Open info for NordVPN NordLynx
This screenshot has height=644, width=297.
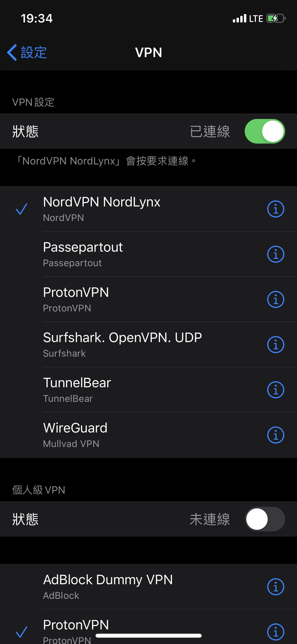(276, 209)
